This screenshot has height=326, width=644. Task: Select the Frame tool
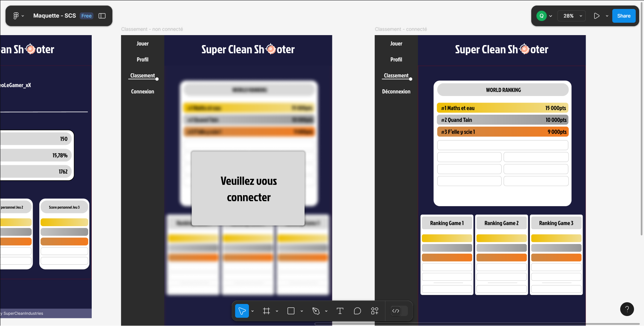coord(266,311)
